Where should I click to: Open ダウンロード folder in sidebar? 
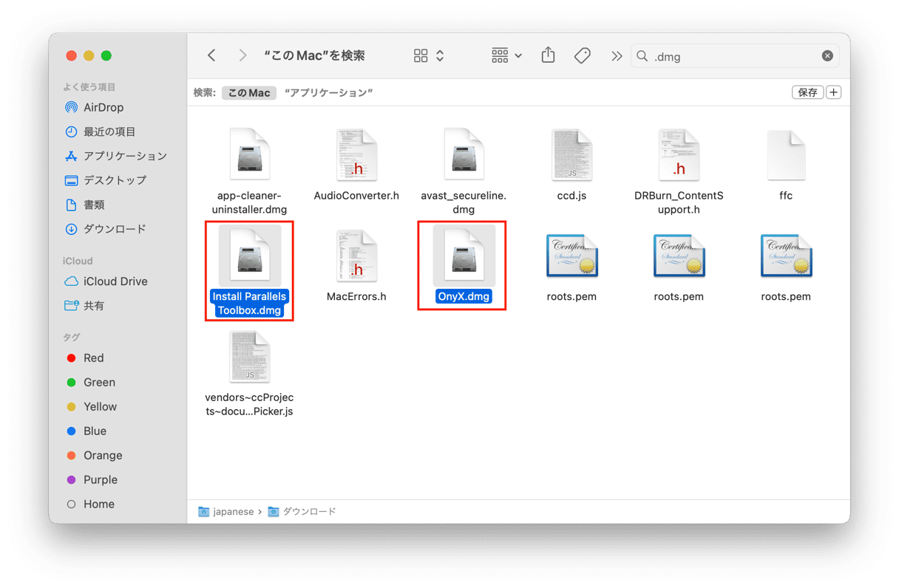click(114, 229)
